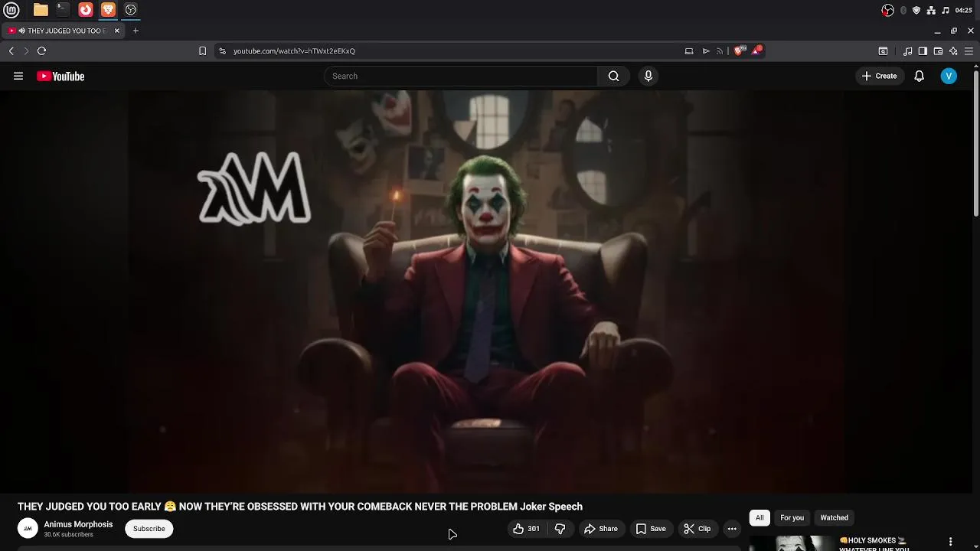Close the THEY JUDGED YOU tab
The width and height of the screenshot is (980, 551).
pos(117,31)
